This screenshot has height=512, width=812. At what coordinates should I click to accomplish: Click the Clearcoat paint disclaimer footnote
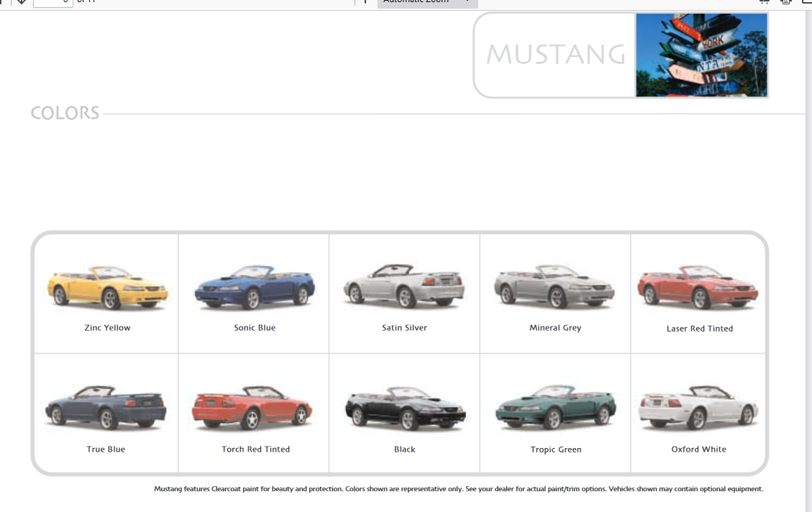[458, 489]
